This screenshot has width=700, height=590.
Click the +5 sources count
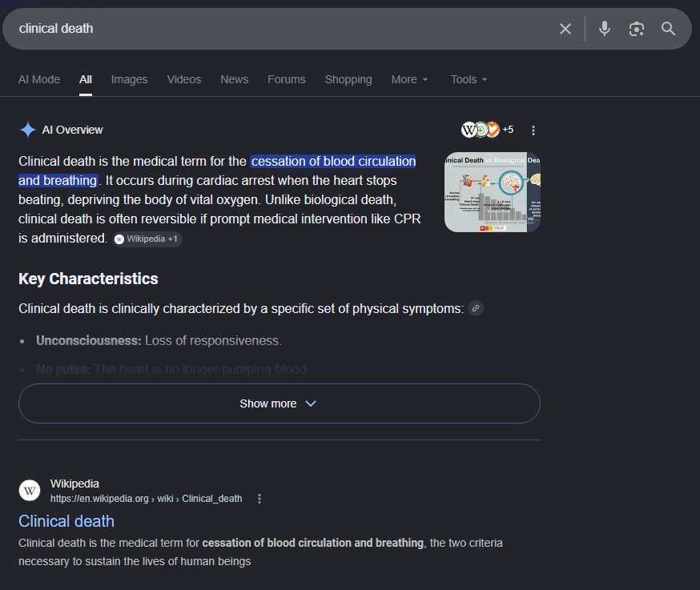coord(508,130)
